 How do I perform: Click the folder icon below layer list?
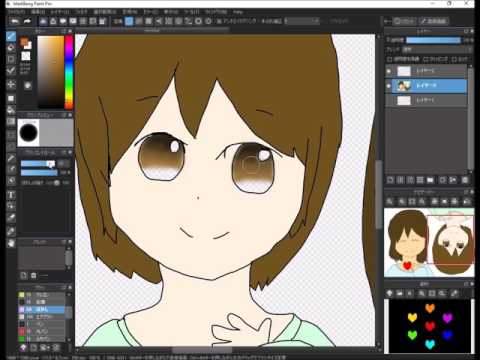[430, 180]
